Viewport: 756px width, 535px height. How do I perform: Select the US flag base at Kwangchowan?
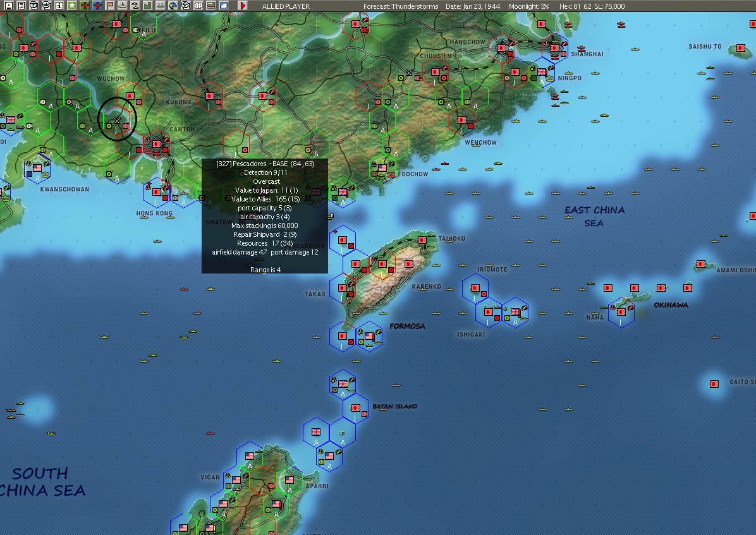pos(37,168)
